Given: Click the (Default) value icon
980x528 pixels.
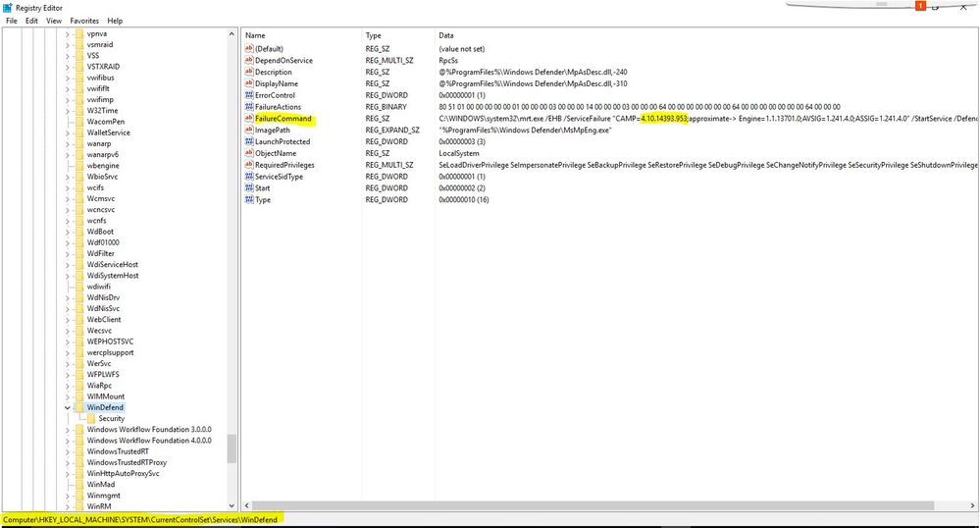Looking at the screenshot, I should point(249,48).
